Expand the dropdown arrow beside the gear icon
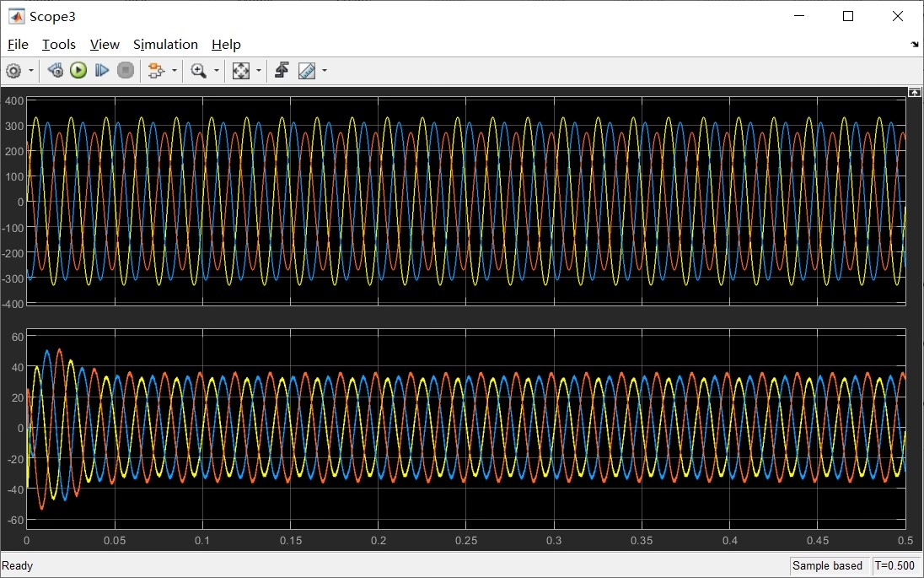924x578 pixels. click(31, 71)
